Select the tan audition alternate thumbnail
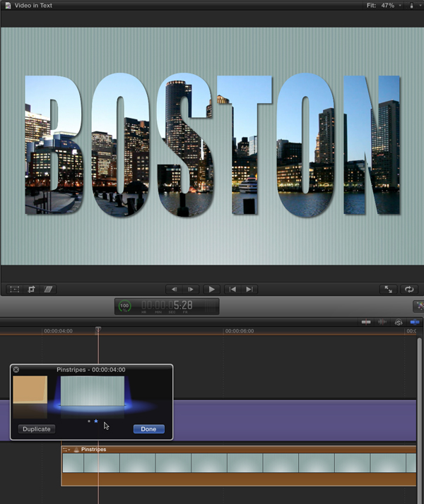The image size is (424, 504). (30, 390)
